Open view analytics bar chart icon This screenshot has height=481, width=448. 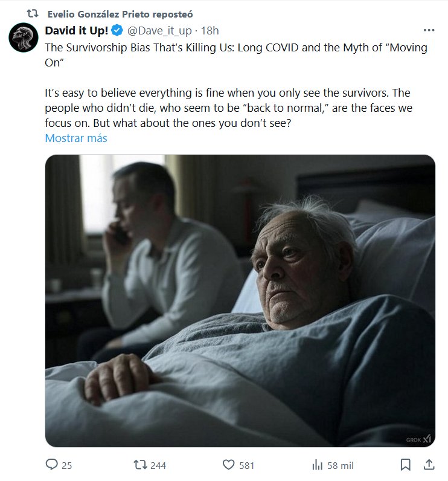[316, 465]
